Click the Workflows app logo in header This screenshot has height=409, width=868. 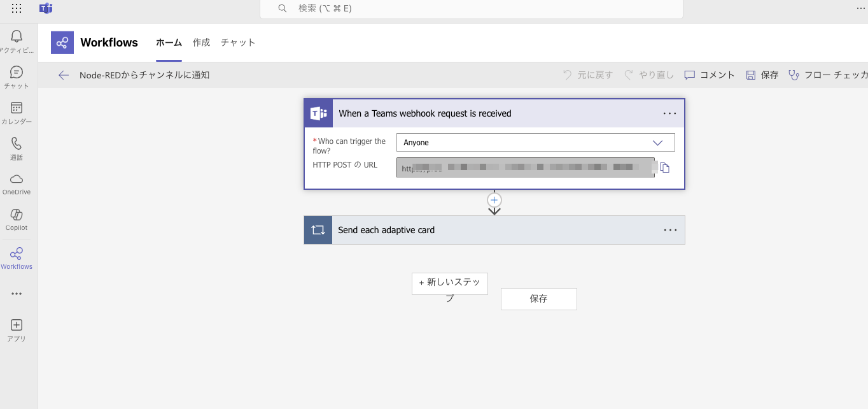coord(62,43)
